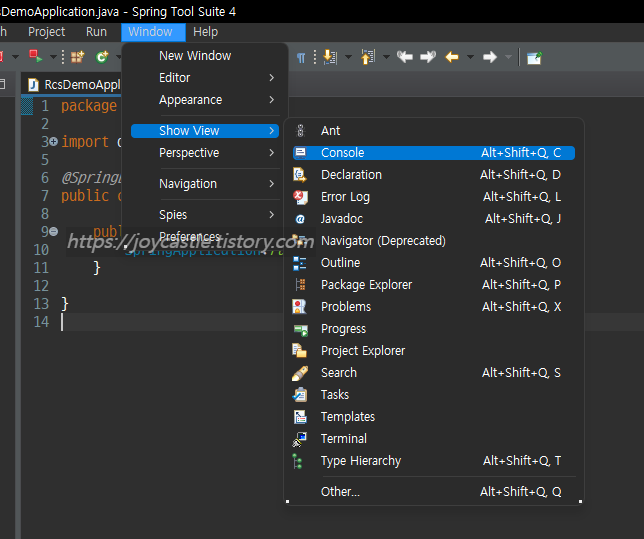
Task: Expand the Spies submenu
Action: pos(205,214)
